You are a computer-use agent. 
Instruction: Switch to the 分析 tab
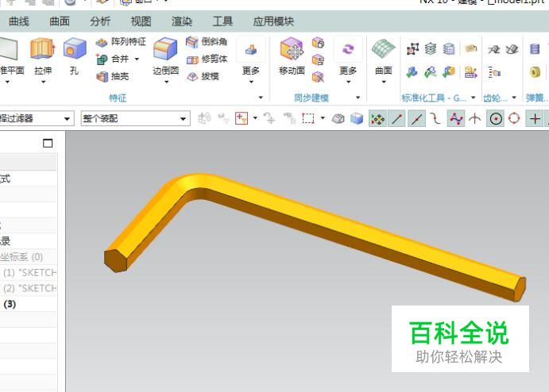pos(100,21)
